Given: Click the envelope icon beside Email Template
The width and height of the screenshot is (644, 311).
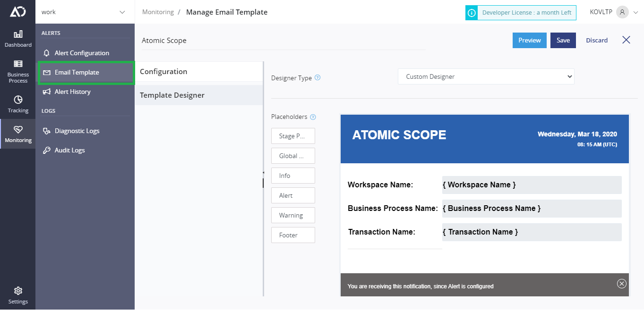Looking at the screenshot, I should (46, 73).
